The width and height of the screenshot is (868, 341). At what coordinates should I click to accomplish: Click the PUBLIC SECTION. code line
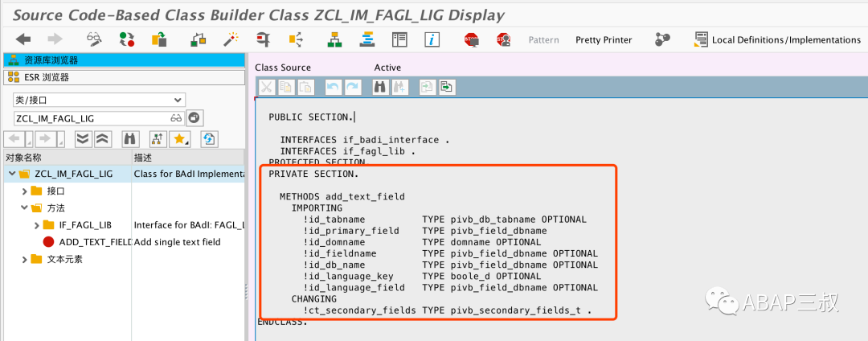[311, 117]
